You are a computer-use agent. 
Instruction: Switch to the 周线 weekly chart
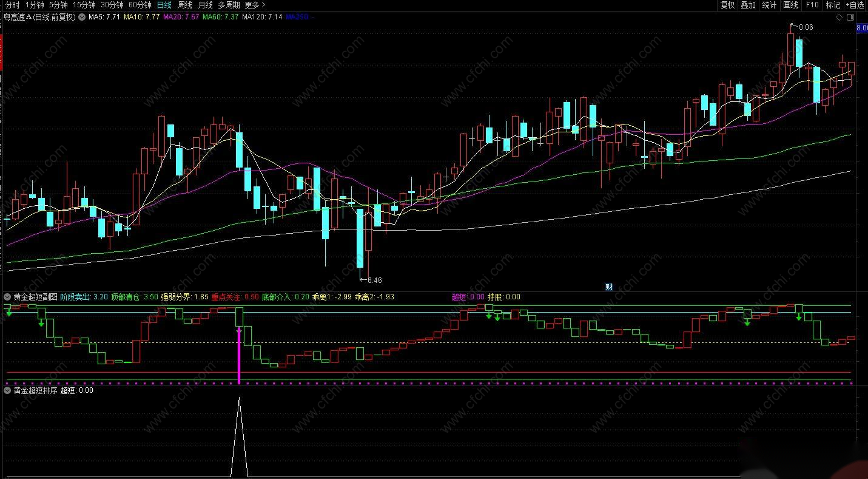[x=184, y=5]
